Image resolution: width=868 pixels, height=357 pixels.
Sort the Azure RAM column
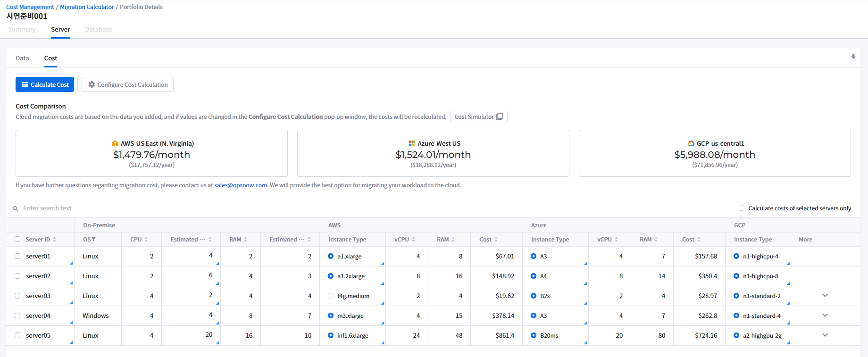[656, 240]
